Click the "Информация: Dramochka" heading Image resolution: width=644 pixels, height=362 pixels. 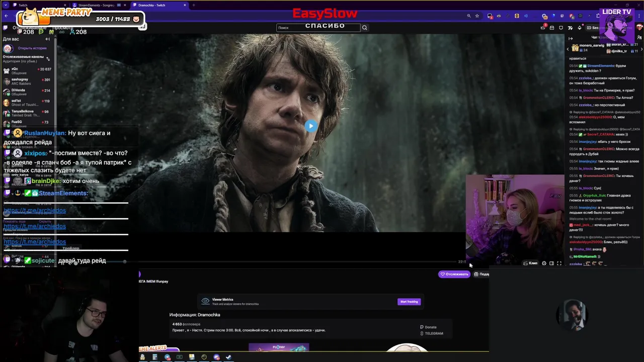[x=195, y=315]
